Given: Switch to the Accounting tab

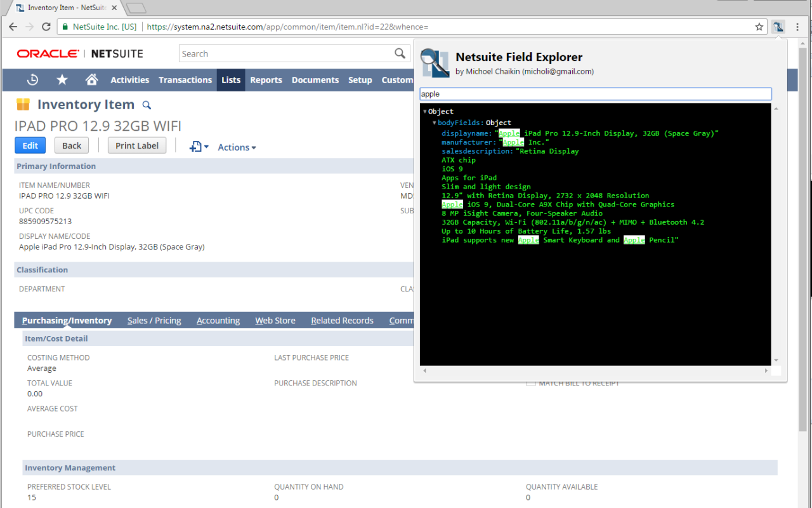Looking at the screenshot, I should [x=218, y=320].
